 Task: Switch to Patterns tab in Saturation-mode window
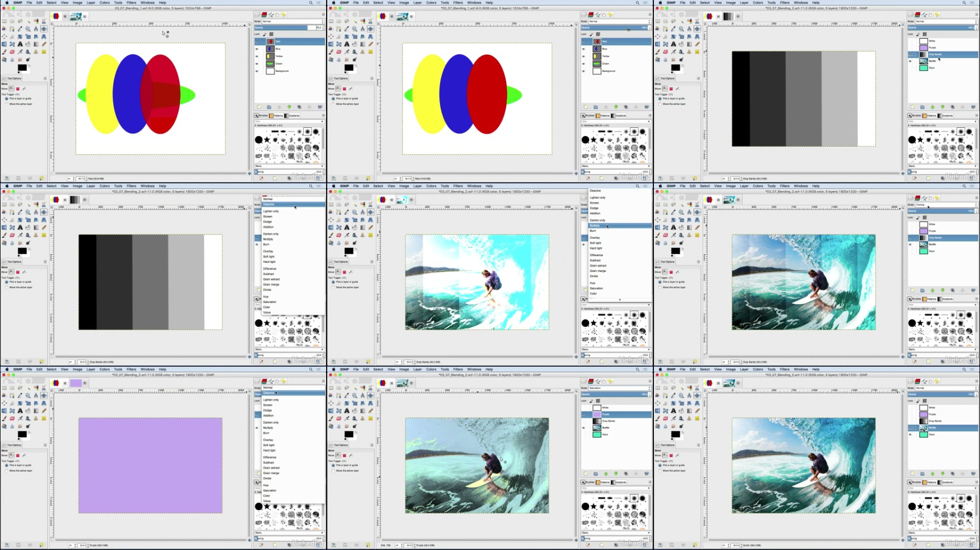pyautogui.click(x=603, y=482)
